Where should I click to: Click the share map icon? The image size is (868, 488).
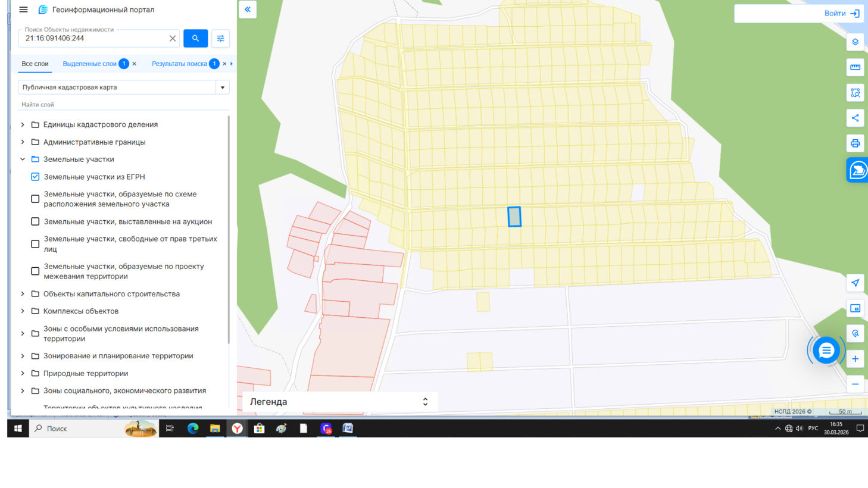pyautogui.click(x=855, y=118)
